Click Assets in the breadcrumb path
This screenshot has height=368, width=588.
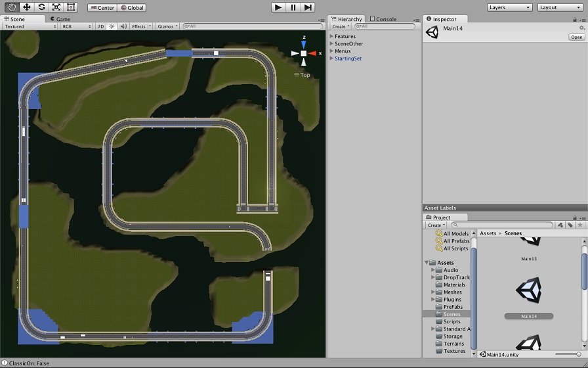coord(488,233)
